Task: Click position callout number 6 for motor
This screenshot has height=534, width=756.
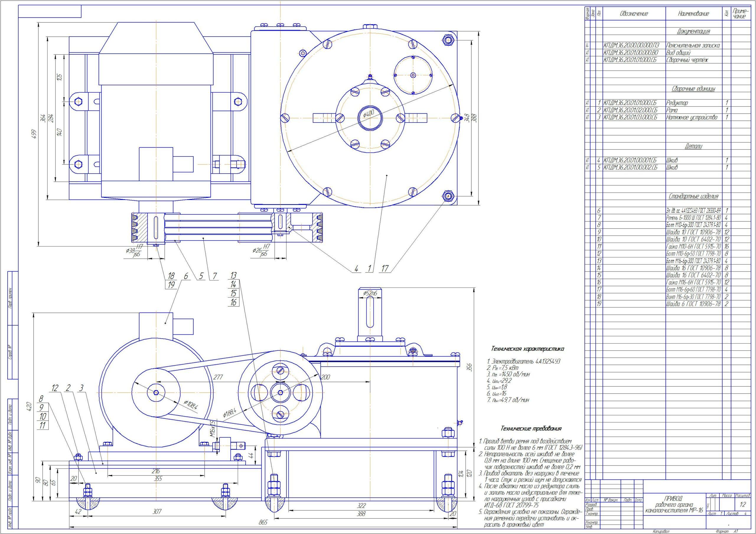Action: click(x=186, y=276)
